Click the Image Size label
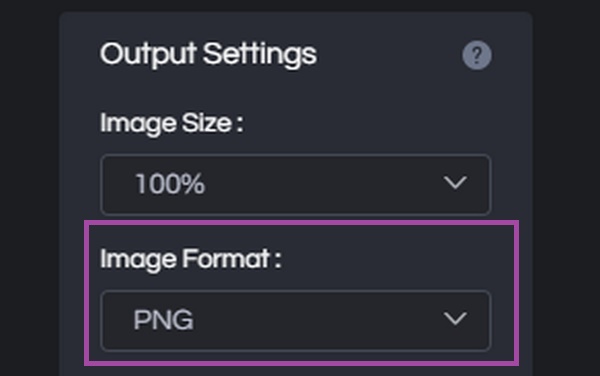Viewport: 600px width, 376px height. (171, 124)
